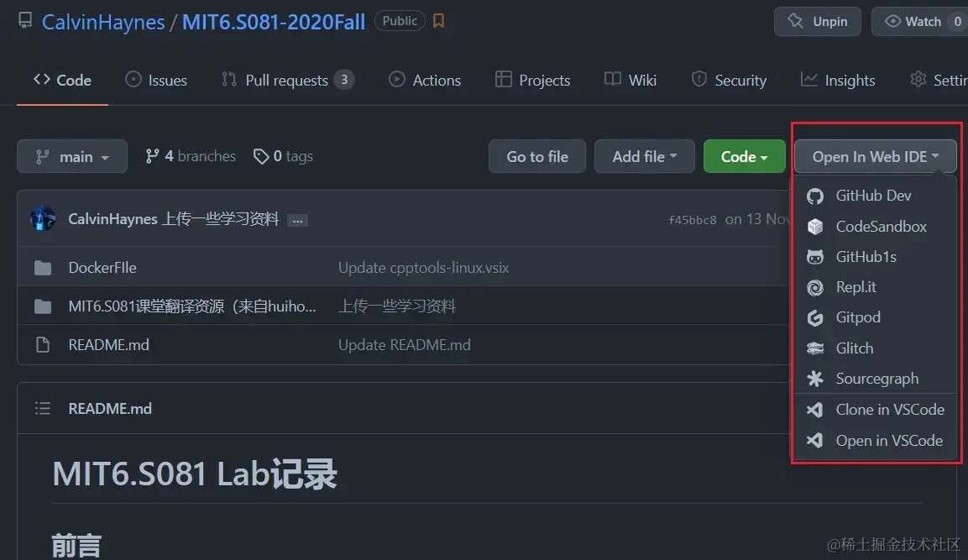Open the Add file dropdown
This screenshot has width=968, height=560.
[645, 157]
